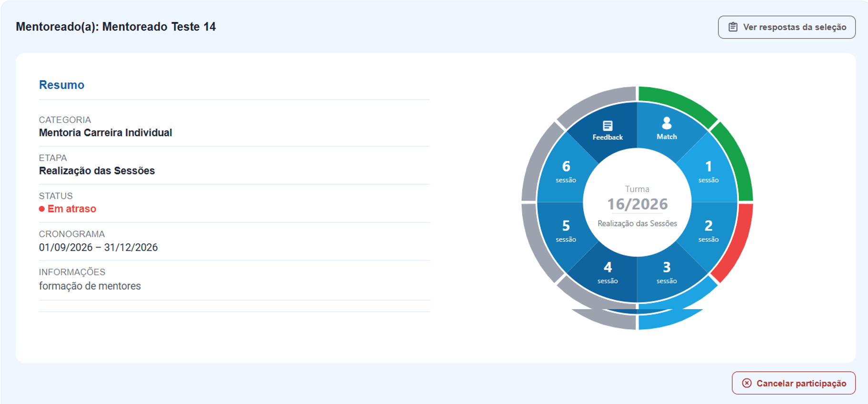868x404 pixels.
Task: Click the circled X icon on Cancelar participação
Action: [x=747, y=383]
